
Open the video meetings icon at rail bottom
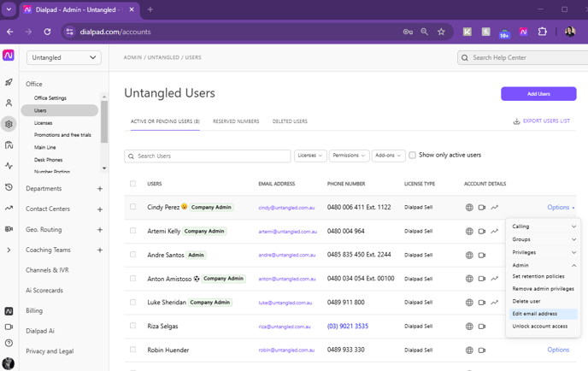click(9, 327)
